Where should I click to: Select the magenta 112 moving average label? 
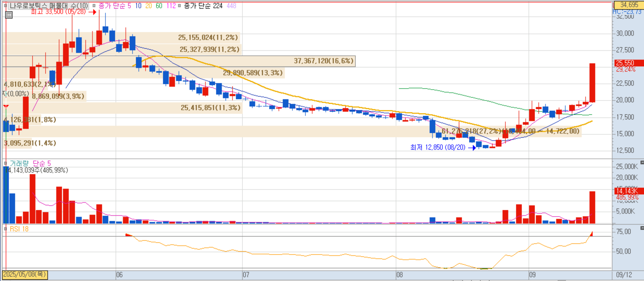click(171, 6)
